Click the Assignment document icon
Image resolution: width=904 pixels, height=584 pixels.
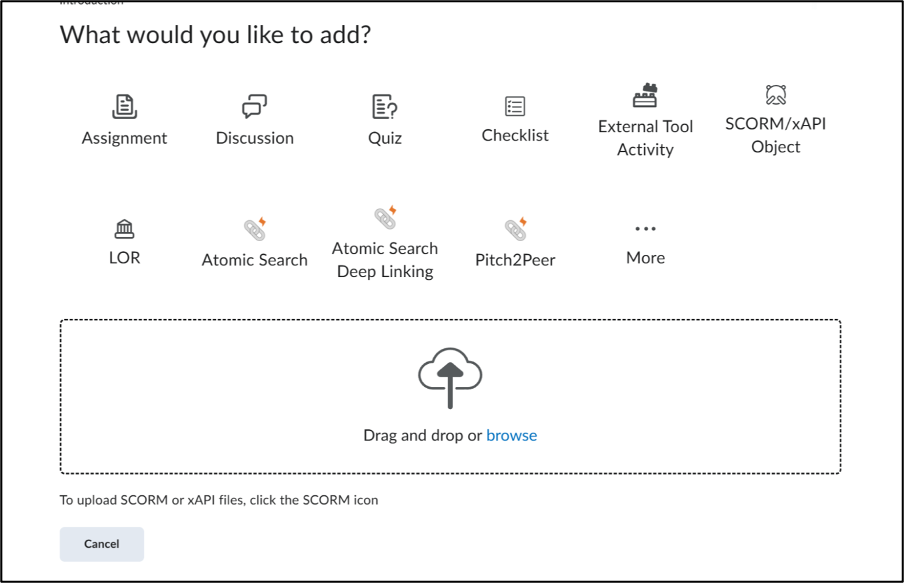pyautogui.click(x=124, y=106)
